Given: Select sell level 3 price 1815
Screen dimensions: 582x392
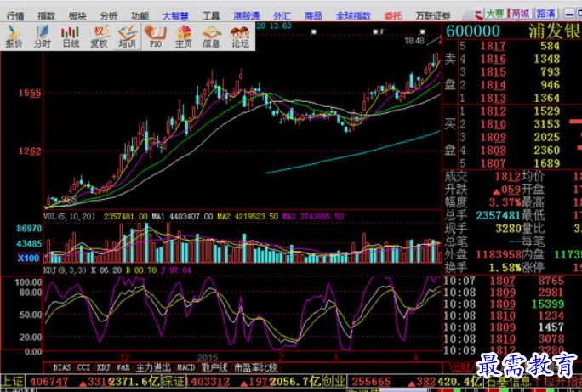Looking at the screenshot, I should coord(493,72).
